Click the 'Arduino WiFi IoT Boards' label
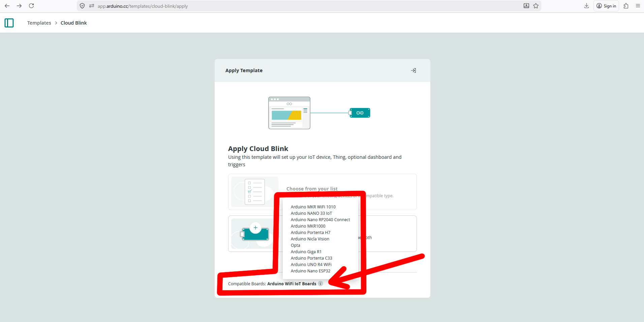Viewport: 644px width, 322px height. coord(292,284)
